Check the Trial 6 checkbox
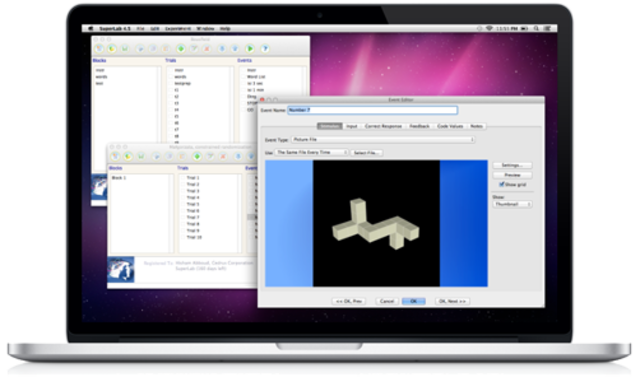Viewport: 640px width, 377px height. tap(183, 211)
